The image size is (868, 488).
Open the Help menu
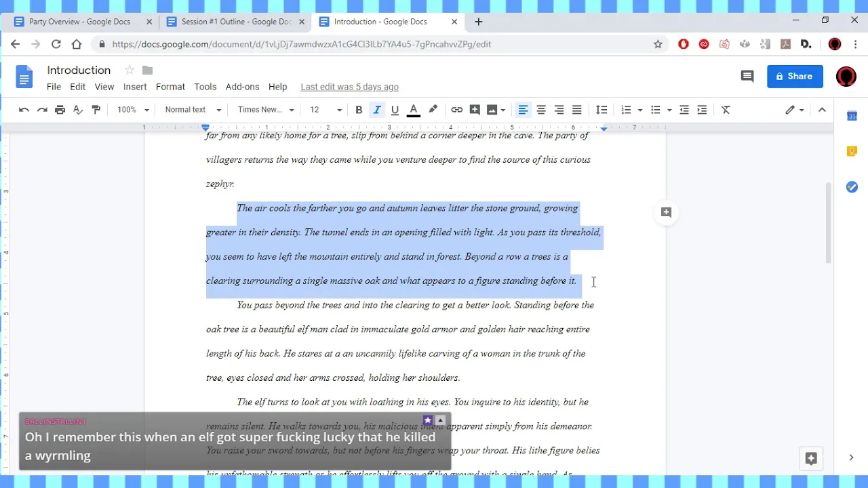tap(277, 87)
